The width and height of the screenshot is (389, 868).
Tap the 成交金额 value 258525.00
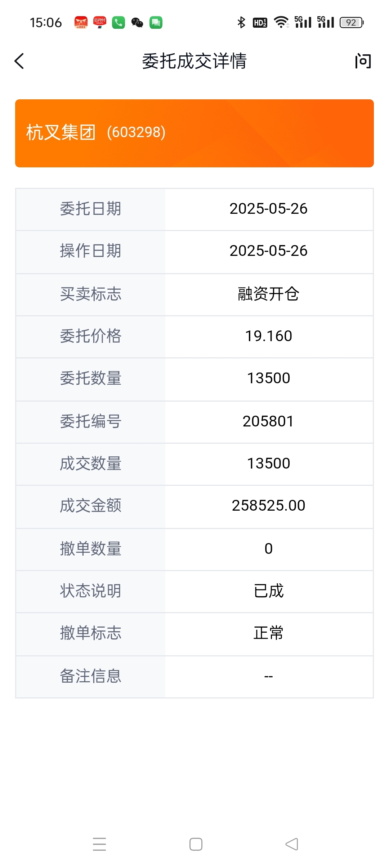coord(268,506)
